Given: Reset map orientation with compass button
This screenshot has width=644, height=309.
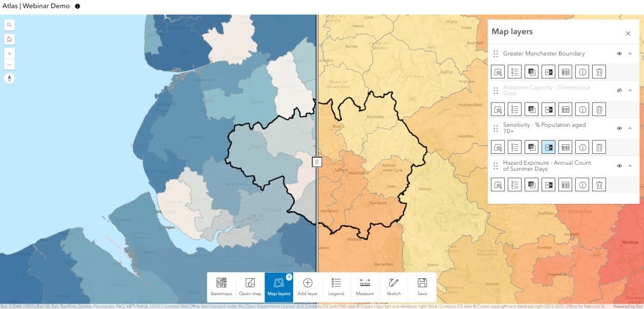Looking at the screenshot, I should point(9,78).
